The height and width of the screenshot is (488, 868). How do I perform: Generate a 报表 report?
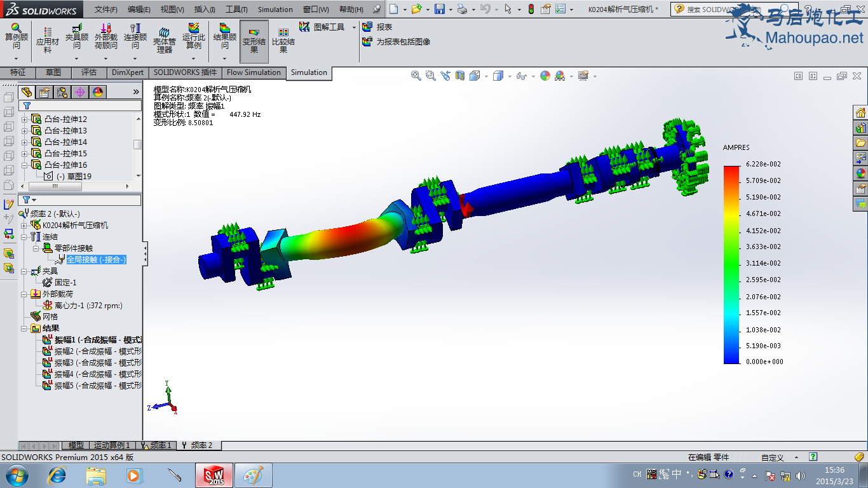[x=377, y=27]
